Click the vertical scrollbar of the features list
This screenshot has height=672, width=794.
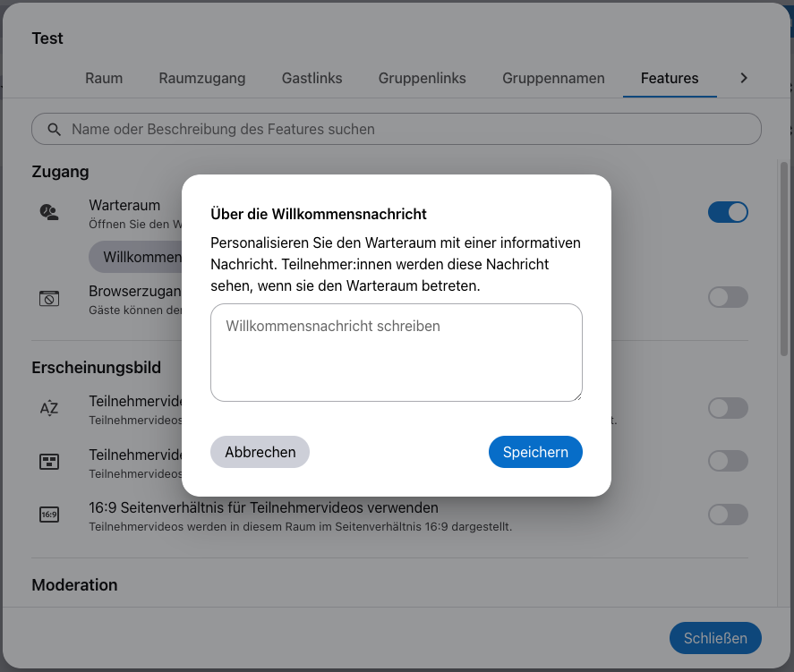click(783, 259)
